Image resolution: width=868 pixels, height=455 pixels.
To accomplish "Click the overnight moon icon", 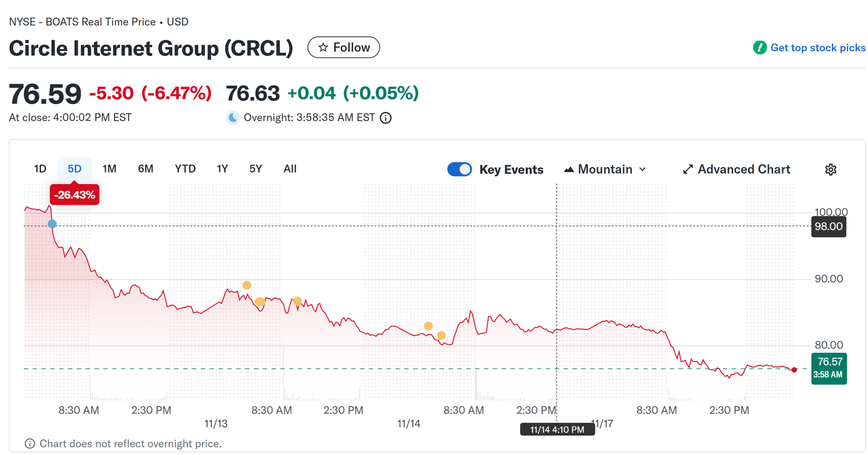I will tap(233, 118).
